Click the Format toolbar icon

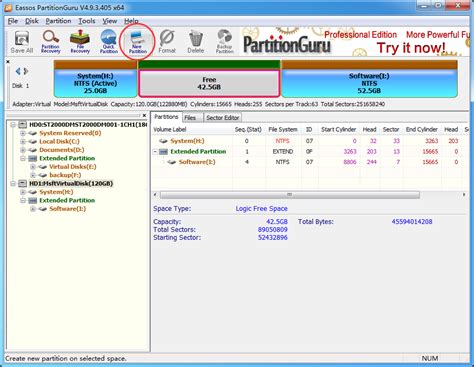pos(167,42)
